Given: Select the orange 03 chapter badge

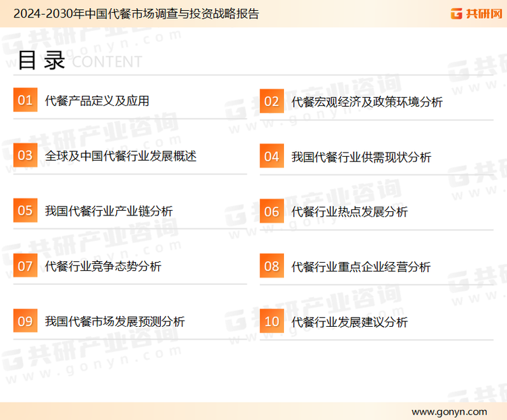Looking at the screenshot, I should [25, 155].
